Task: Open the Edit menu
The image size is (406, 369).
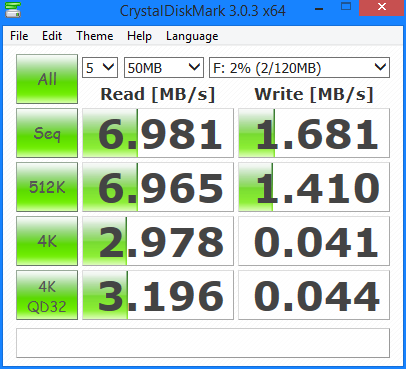Action: [52, 36]
